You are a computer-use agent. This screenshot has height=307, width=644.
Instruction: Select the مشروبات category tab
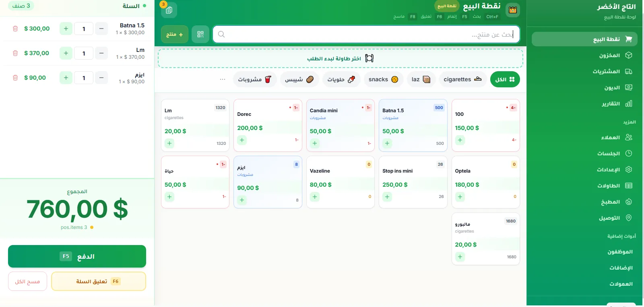pyautogui.click(x=255, y=79)
